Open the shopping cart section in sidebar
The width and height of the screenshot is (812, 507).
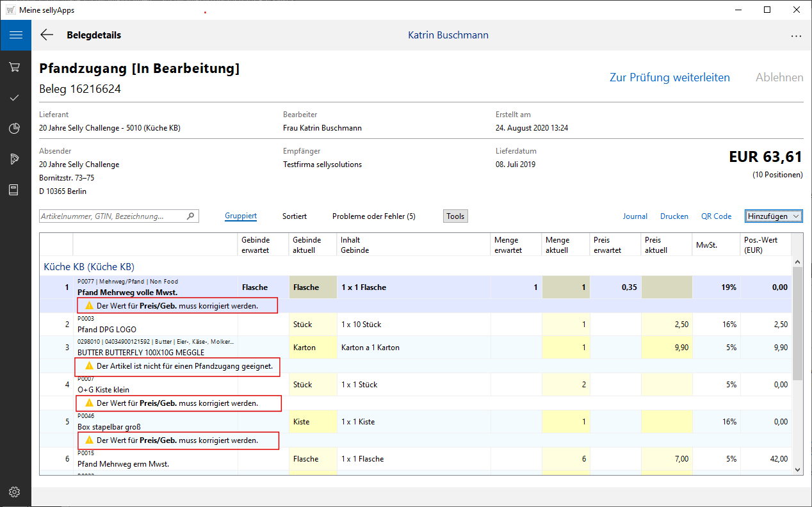[15, 67]
